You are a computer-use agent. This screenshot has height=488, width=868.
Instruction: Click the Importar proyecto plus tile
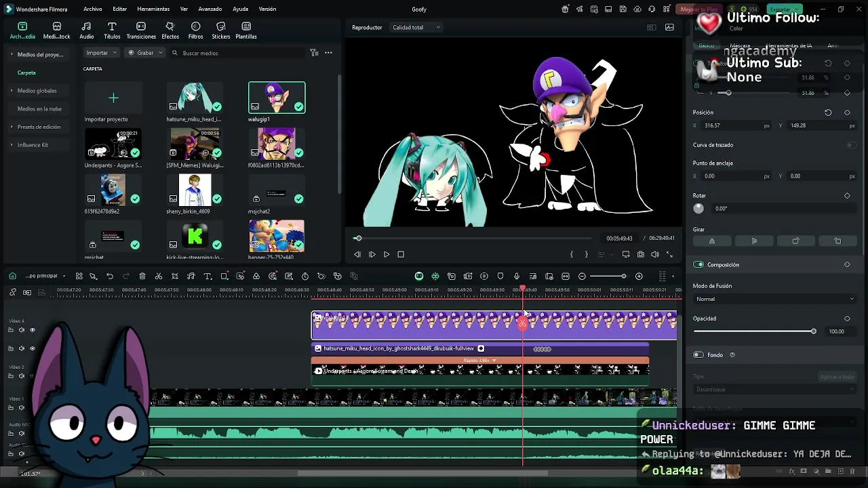(113, 98)
